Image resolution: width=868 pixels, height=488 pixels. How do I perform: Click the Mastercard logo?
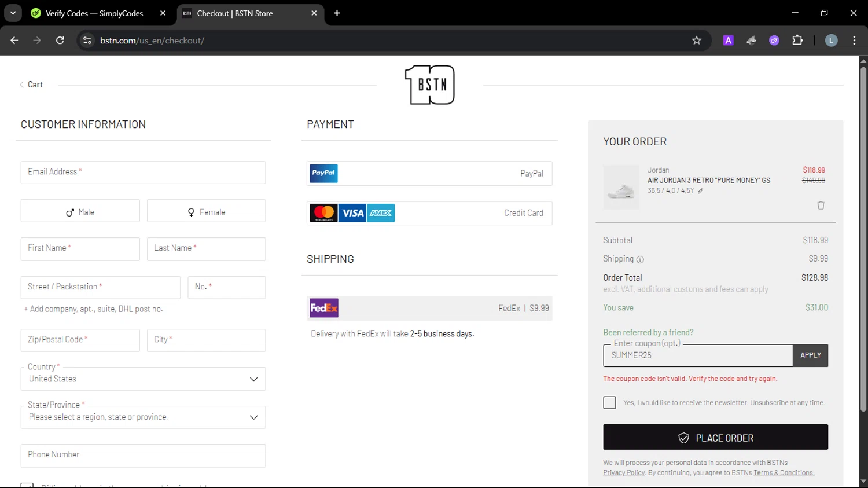323,213
